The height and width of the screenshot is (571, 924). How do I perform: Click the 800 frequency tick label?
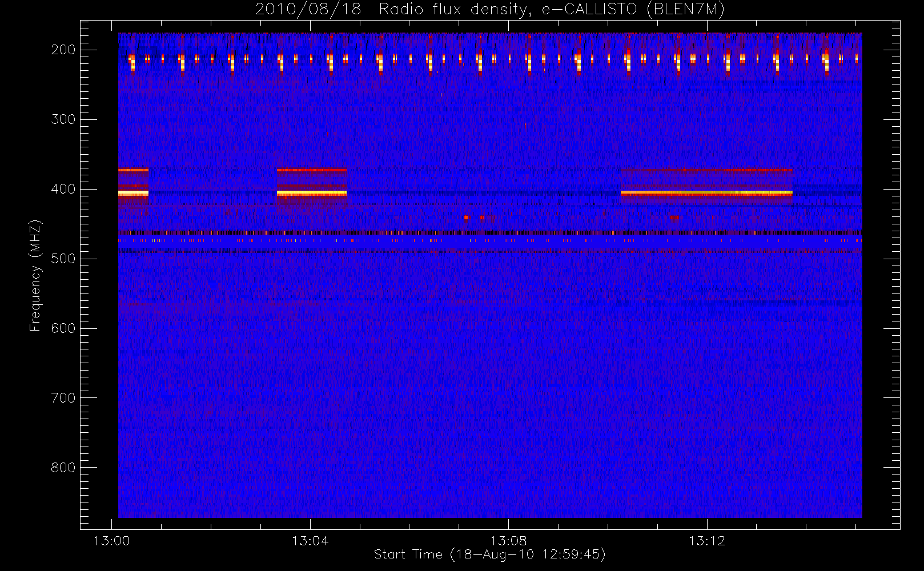click(x=63, y=468)
